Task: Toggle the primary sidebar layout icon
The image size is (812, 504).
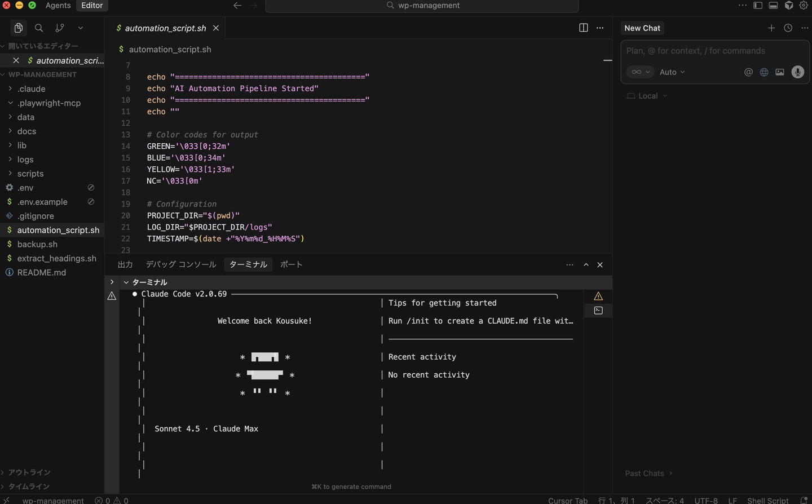Action: coord(758,5)
